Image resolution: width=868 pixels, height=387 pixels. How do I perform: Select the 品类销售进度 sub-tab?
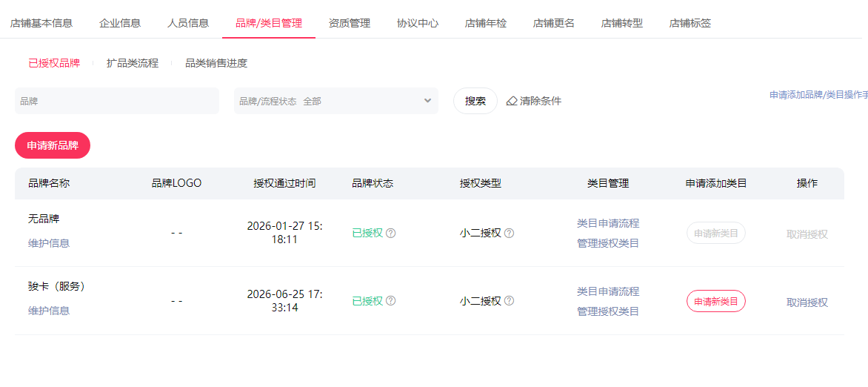click(x=216, y=63)
